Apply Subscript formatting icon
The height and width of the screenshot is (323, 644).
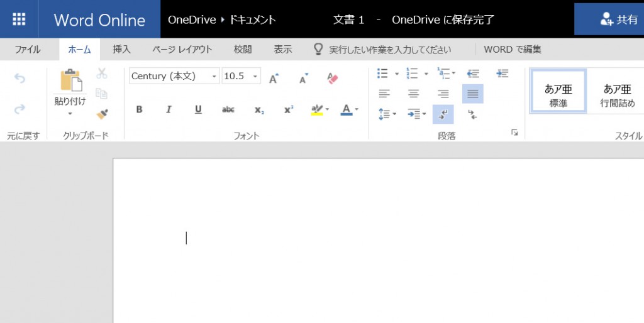click(258, 109)
